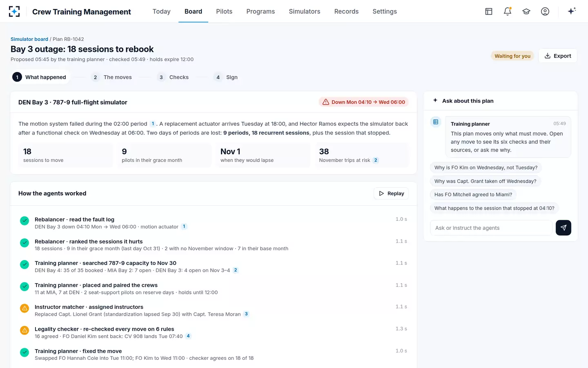Screen dimensions: 588x368
Task: Click the warning icon beside Instructor matcher
Action: [24, 308]
